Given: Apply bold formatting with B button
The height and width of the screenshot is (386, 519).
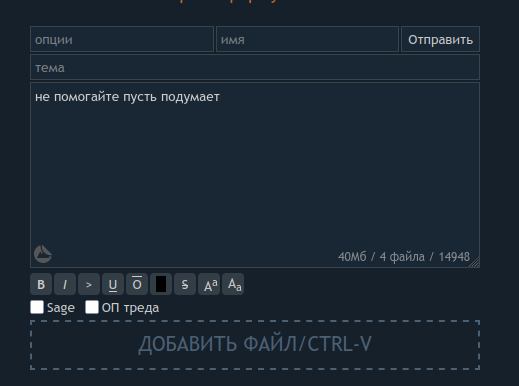Looking at the screenshot, I should click(x=41, y=284).
